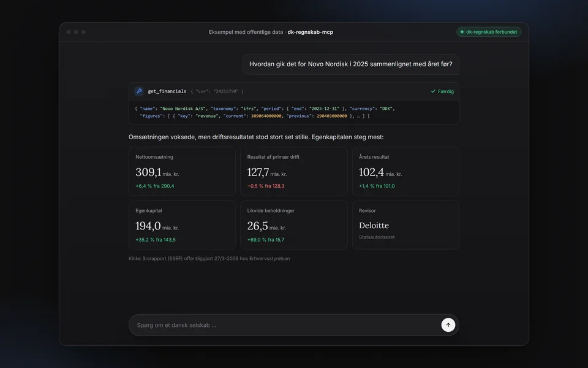Click the 'Deloitte' auditor name
This screenshot has width=588, height=368.
[x=374, y=225]
